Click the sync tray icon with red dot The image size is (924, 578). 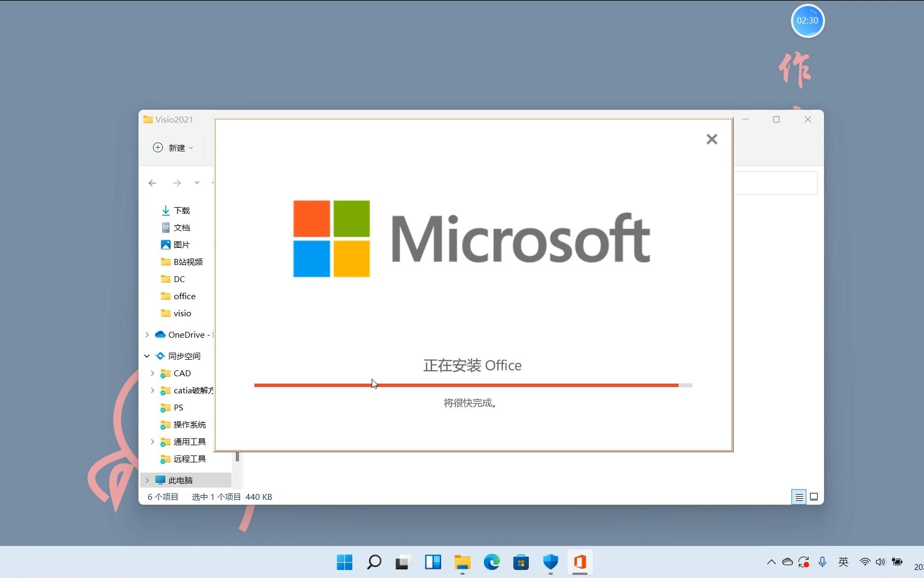tap(804, 562)
